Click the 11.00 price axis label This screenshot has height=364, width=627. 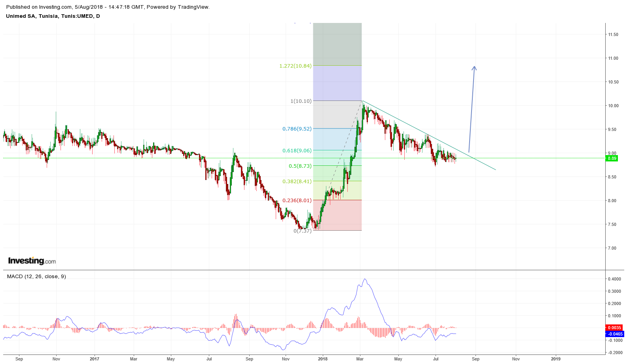coord(613,58)
